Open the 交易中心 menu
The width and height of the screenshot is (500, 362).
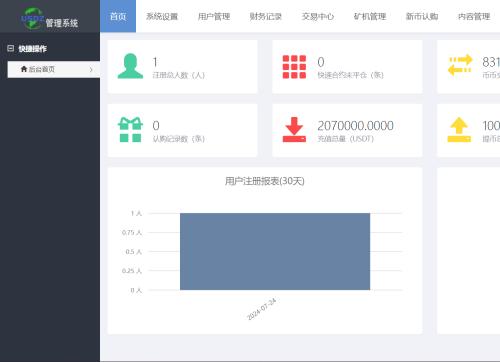318,16
